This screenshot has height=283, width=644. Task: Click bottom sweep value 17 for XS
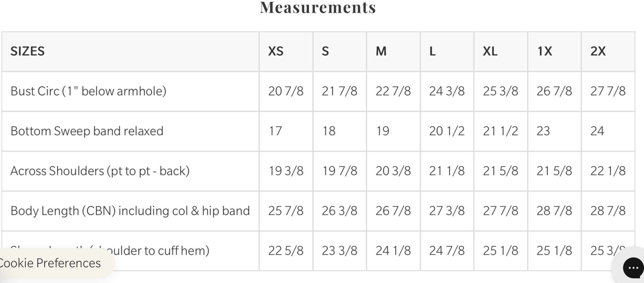[x=275, y=131]
